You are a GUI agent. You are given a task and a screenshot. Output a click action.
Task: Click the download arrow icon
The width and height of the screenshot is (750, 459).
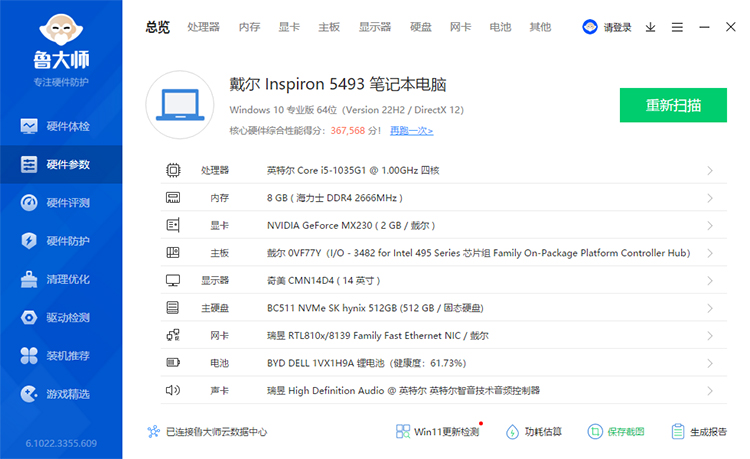tap(650, 27)
